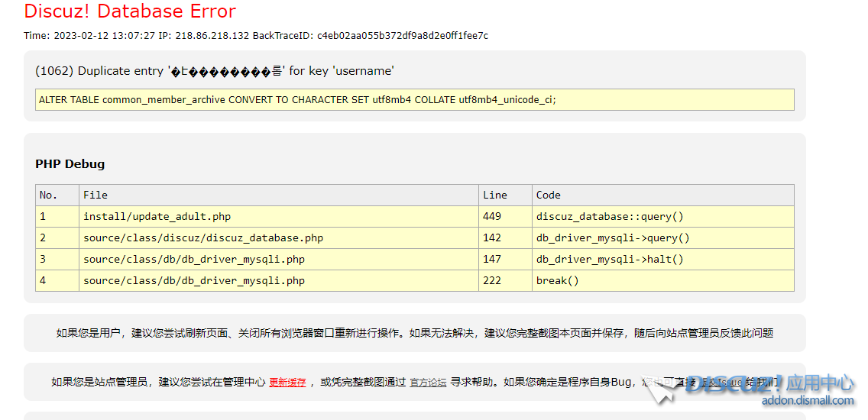Click the PHP Debug section heading
Image resolution: width=868 pixels, height=420 pixels.
(x=70, y=164)
